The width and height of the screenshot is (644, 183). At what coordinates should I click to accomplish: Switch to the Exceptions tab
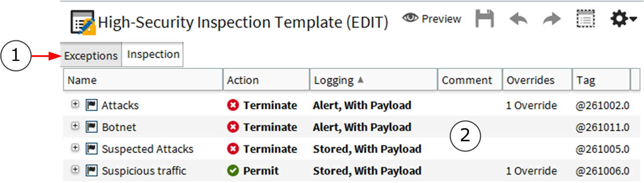[91, 56]
